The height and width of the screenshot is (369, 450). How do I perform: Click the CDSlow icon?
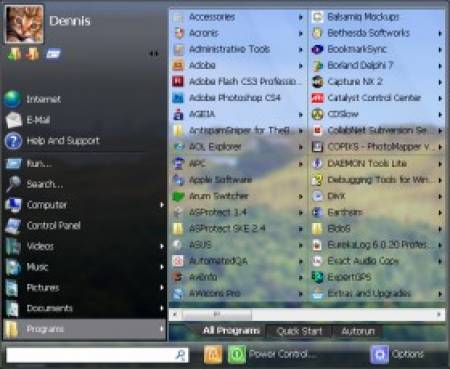pyautogui.click(x=317, y=114)
